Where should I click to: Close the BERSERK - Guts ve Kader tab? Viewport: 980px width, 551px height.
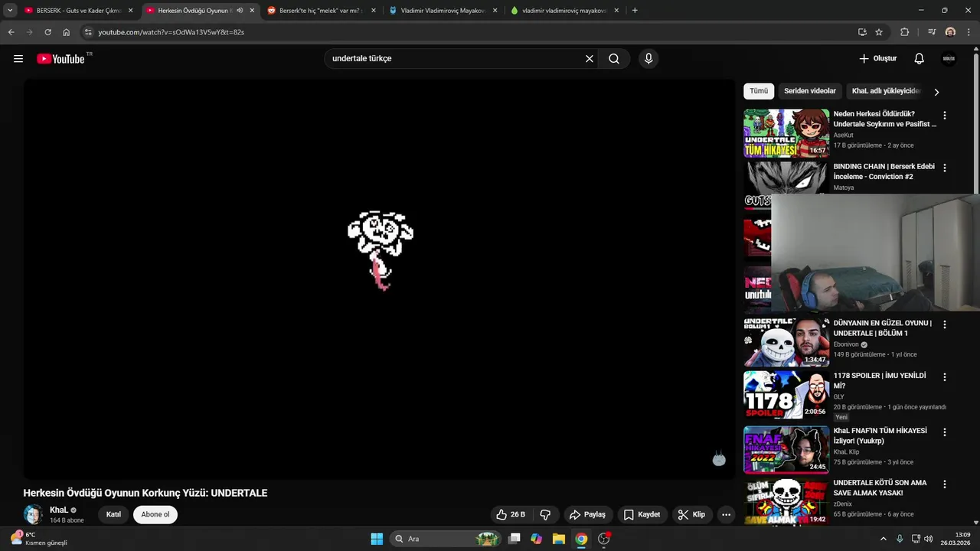click(130, 11)
